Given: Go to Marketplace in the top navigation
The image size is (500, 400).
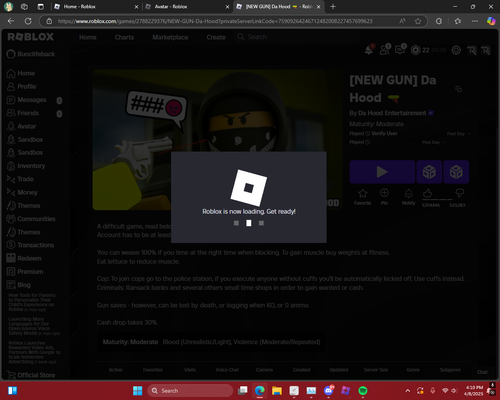Looking at the screenshot, I should [170, 37].
